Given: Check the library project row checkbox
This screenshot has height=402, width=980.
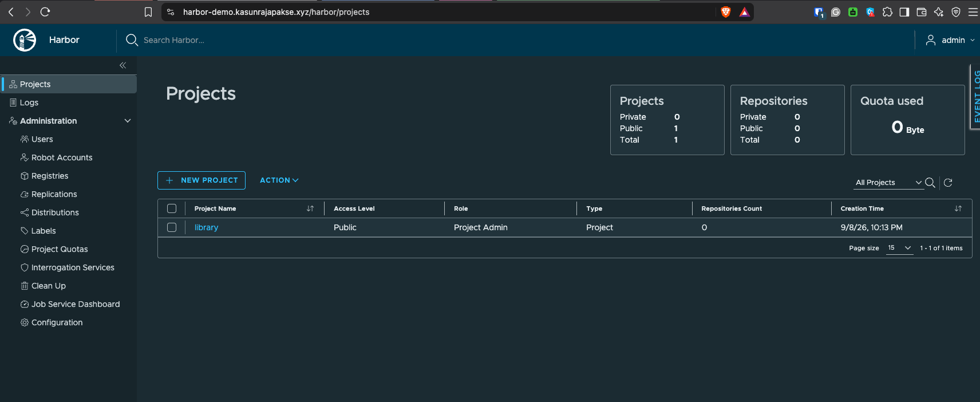Looking at the screenshot, I should click(x=172, y=227).
